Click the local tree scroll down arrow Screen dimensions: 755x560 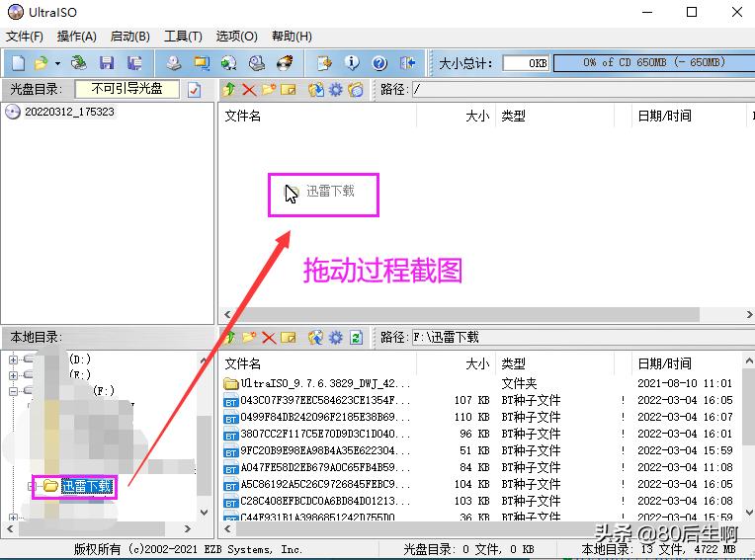tap(204, 513)
